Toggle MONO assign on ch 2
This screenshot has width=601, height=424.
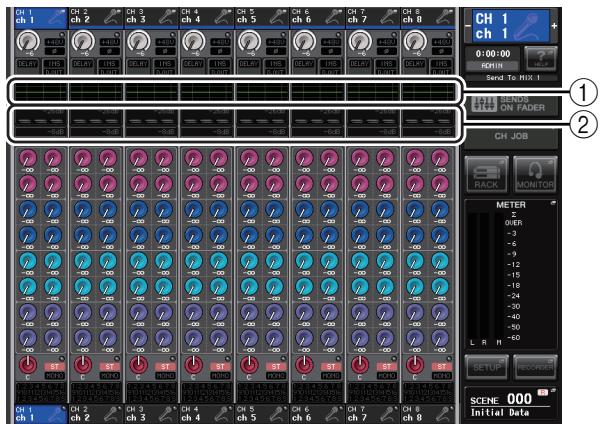110,376
